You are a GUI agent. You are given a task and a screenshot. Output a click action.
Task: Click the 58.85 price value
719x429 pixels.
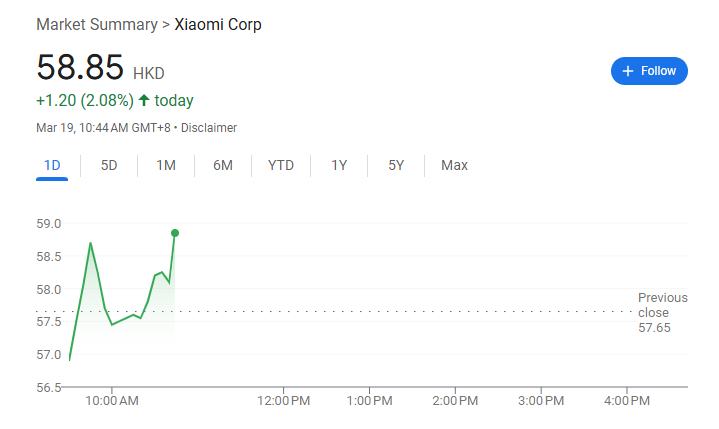(80, 67)
